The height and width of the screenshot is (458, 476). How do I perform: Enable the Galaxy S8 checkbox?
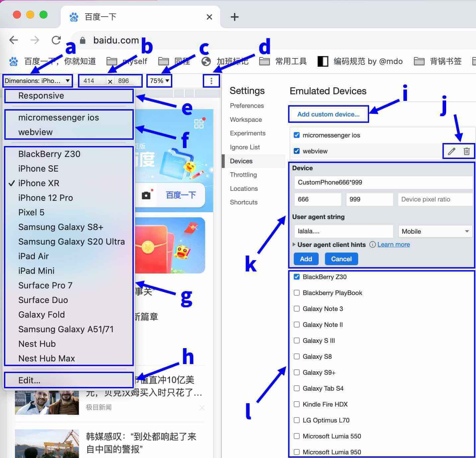(297, 356)
